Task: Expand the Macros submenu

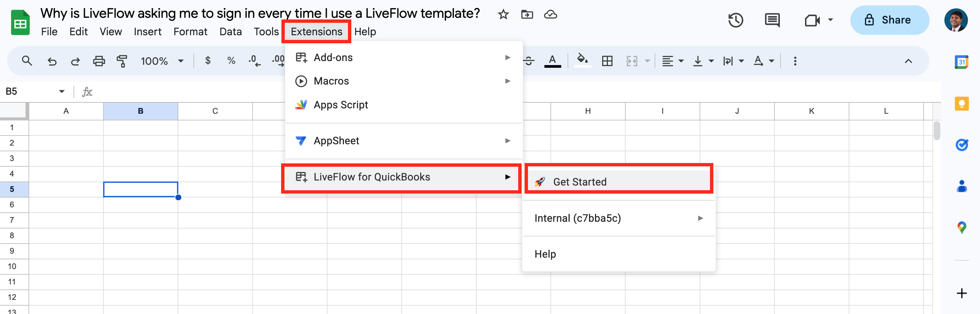Action: tap(404, 81)
